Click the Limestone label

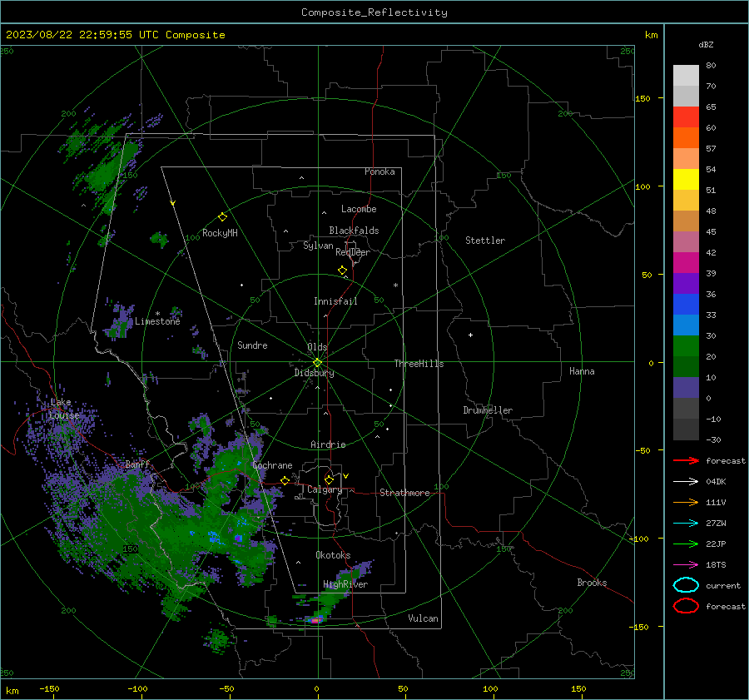click(157, 321)
